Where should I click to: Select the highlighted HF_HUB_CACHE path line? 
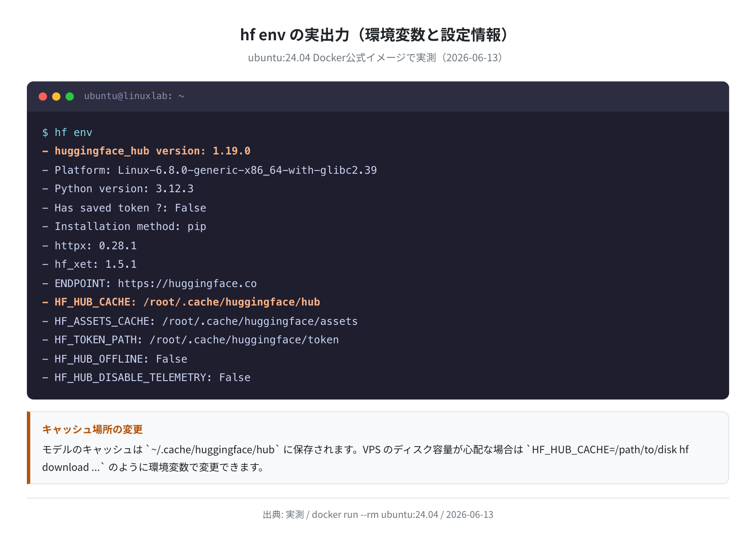pyautogui.click(x=181, y=302)
